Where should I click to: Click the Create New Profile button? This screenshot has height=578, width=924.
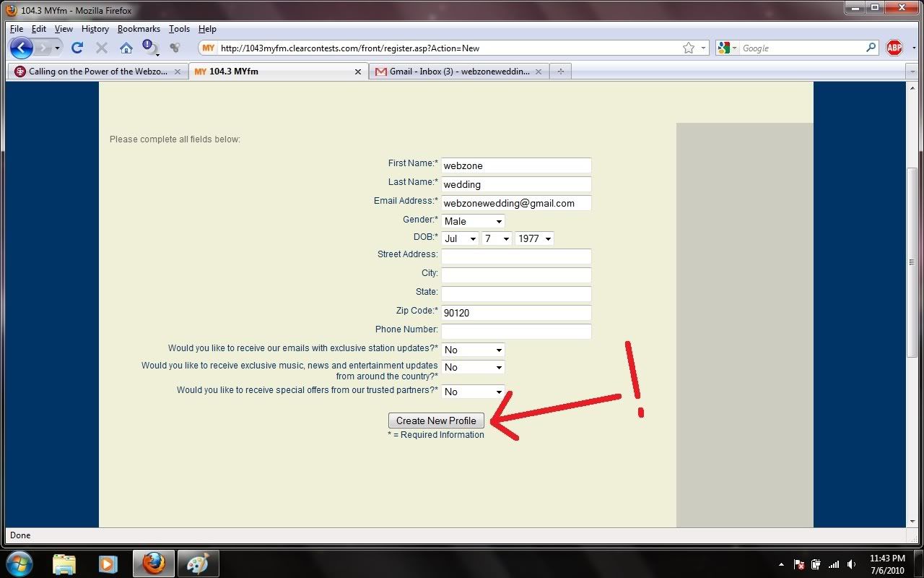click(436, 420)
